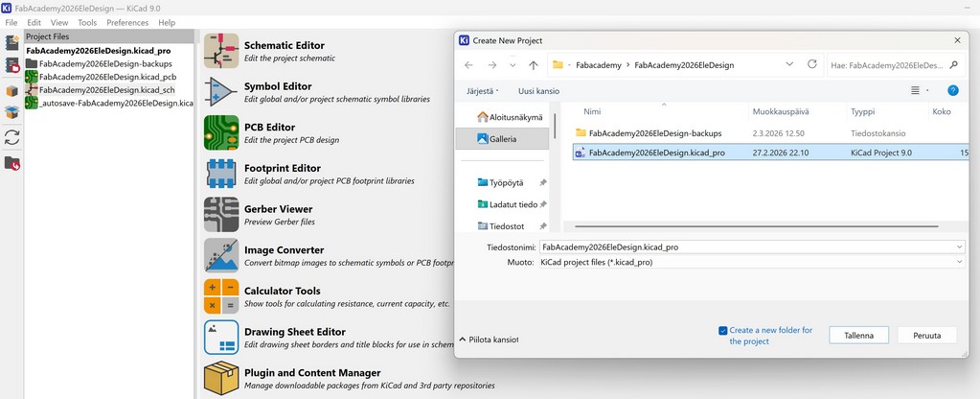Collapse folders with Piilota kansiot
The height and width of the screenshot is (399, 980).
[489, 339]
